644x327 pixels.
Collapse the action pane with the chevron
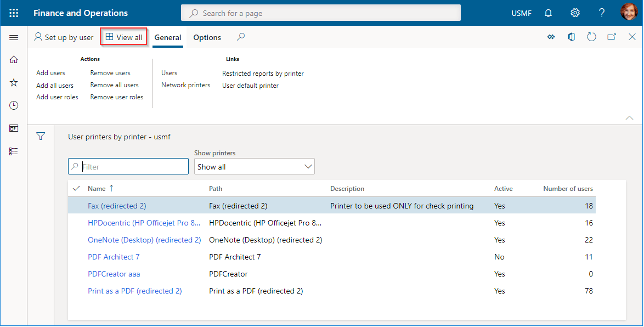coord(630,117)
